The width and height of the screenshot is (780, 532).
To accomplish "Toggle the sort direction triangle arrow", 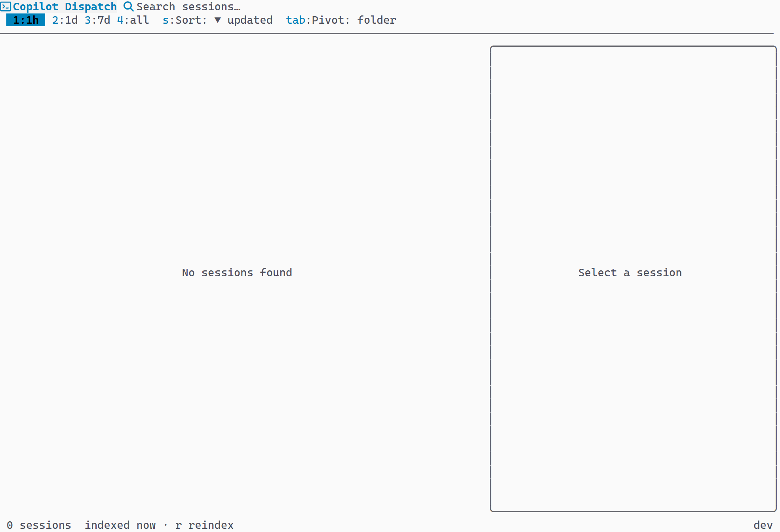I will [217, 20].
